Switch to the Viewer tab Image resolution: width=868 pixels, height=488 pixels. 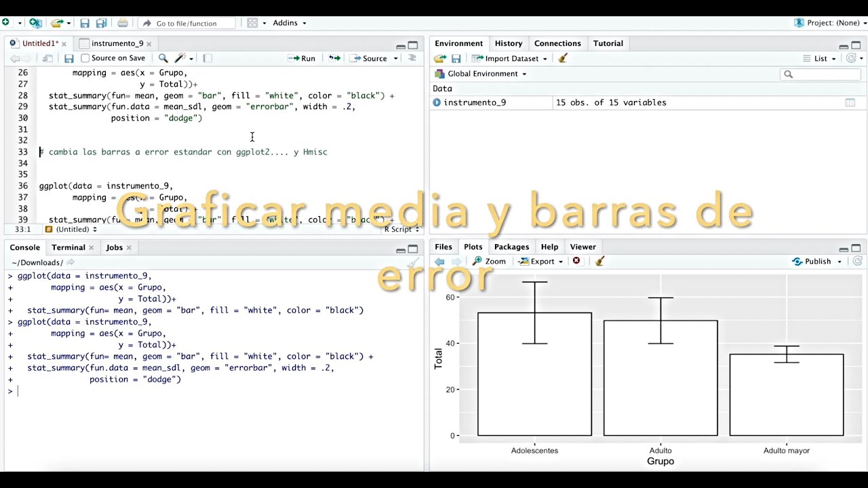coord(583,247)
